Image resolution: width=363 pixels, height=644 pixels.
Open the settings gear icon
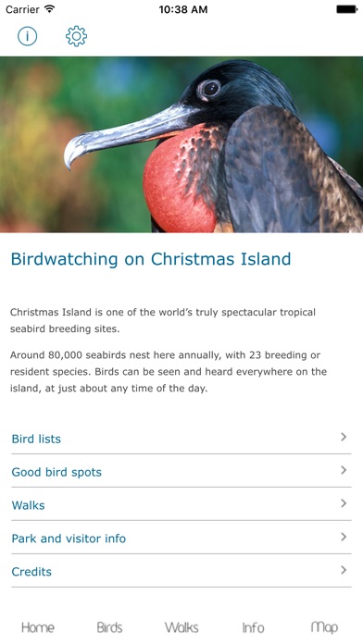tap(77, 36)
